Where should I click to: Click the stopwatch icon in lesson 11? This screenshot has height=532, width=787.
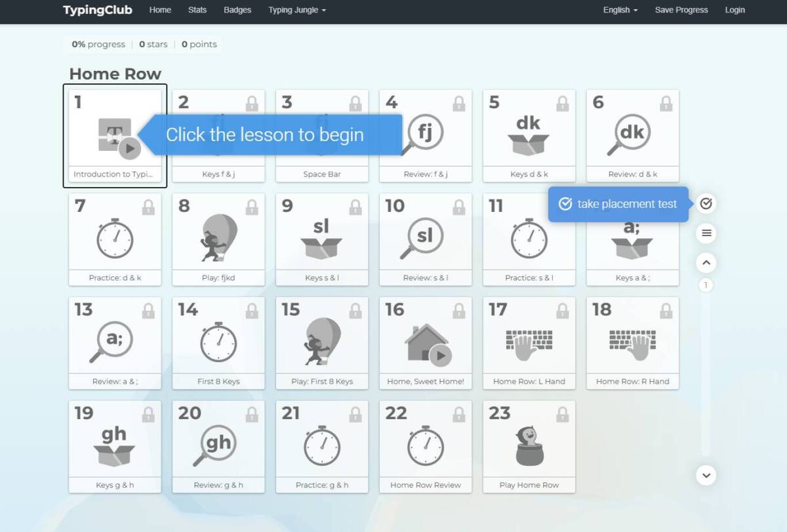tap(529, 239)
